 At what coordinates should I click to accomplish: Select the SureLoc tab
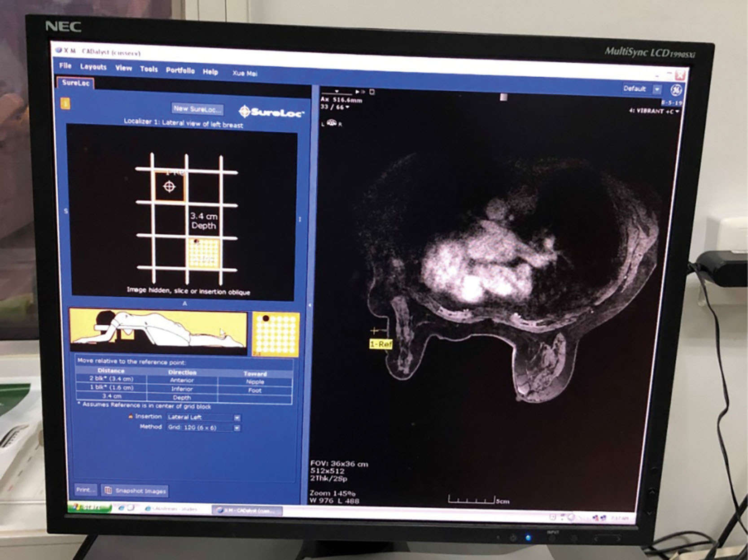[x=75, y=82]
